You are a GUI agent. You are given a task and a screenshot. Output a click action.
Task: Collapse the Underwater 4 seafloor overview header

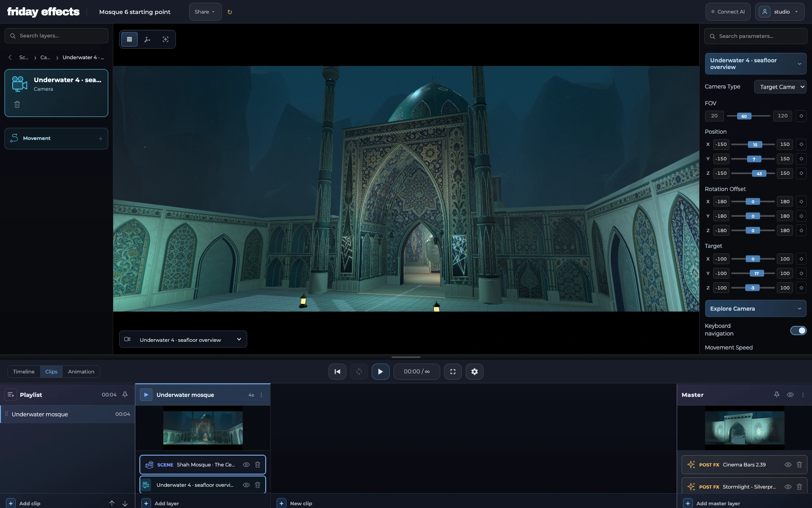(x=756, y=64)
